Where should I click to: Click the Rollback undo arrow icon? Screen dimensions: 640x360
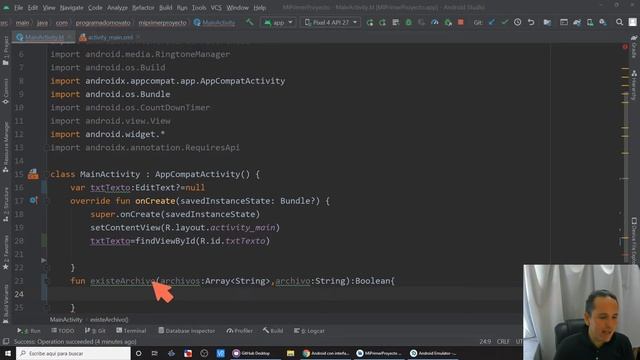(x=531, y=22)
